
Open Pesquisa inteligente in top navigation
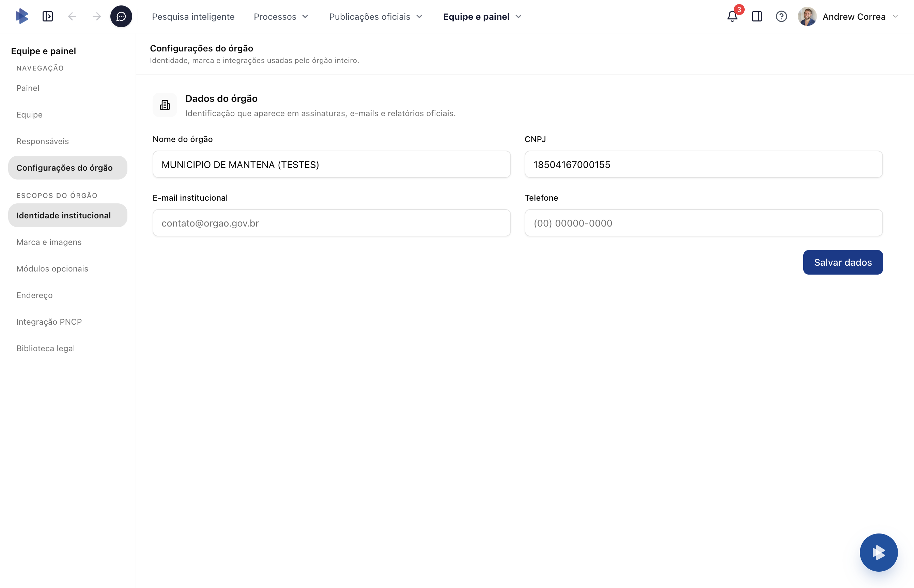pos(193,16)
